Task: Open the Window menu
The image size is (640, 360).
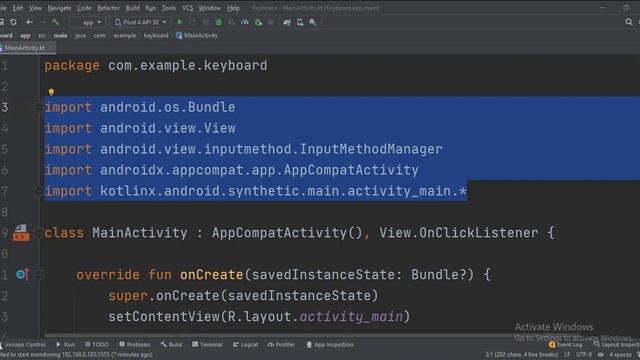Action: pyautogui.click(x=209, y=8)
